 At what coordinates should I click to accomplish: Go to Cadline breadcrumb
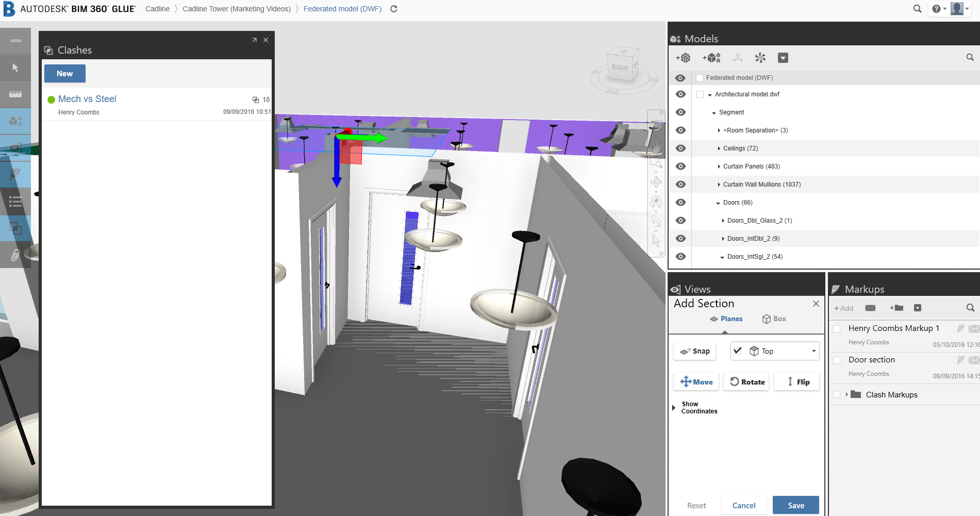point(157,9)
